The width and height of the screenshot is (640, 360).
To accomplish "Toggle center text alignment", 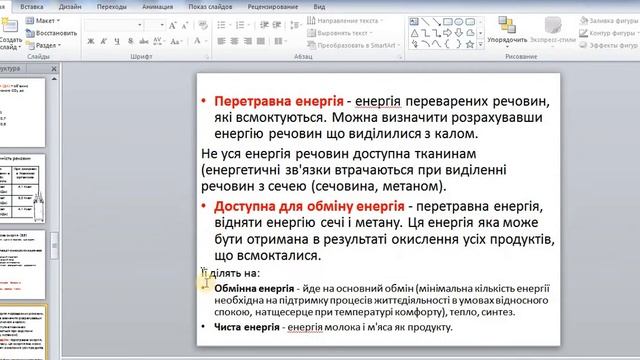I will pyautogui.click(x=235, y=41).
